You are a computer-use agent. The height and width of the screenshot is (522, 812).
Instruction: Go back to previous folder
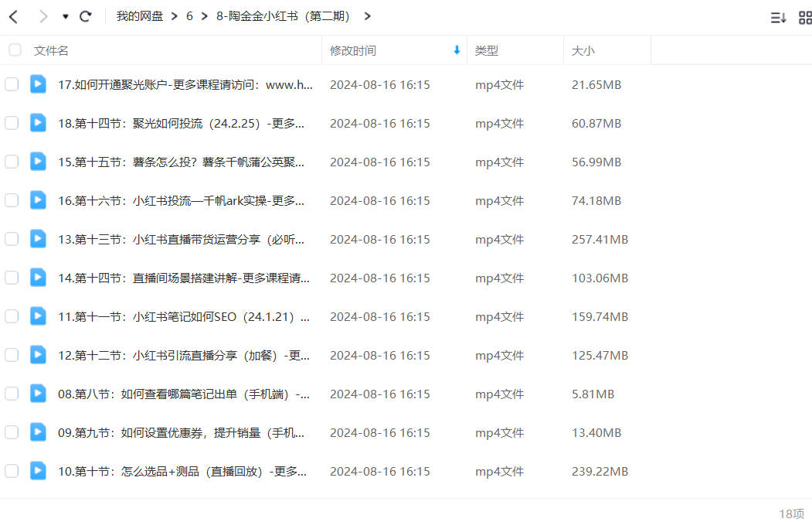coord(14,16)
